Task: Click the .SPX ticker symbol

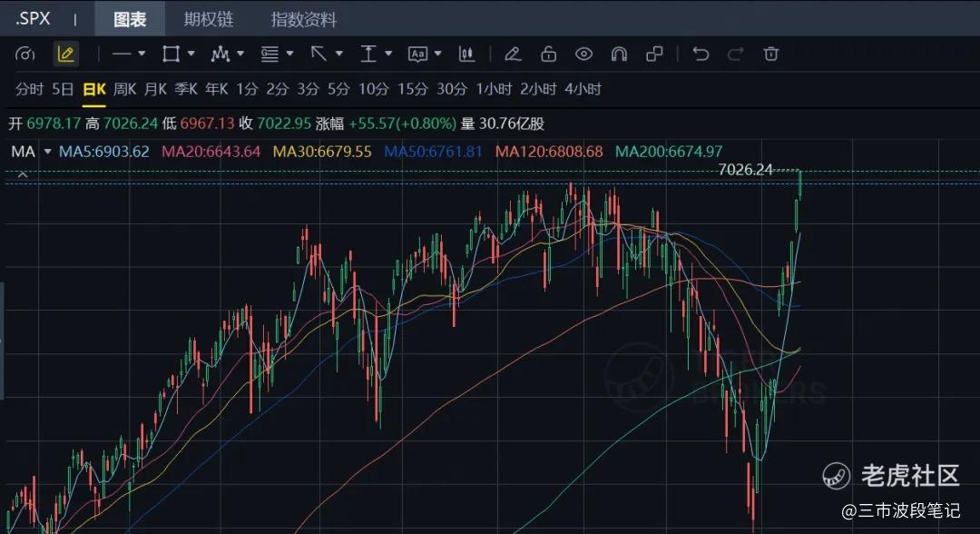Action: pos(33,19)
